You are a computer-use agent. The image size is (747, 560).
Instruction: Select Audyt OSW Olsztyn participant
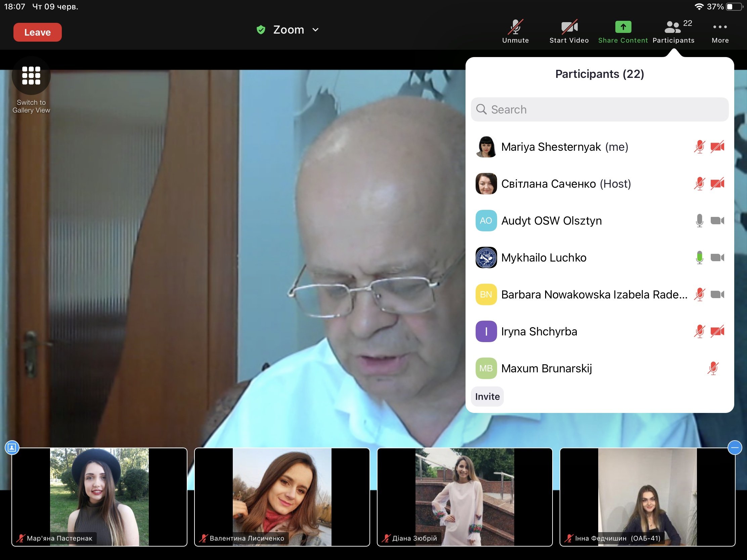600,221
